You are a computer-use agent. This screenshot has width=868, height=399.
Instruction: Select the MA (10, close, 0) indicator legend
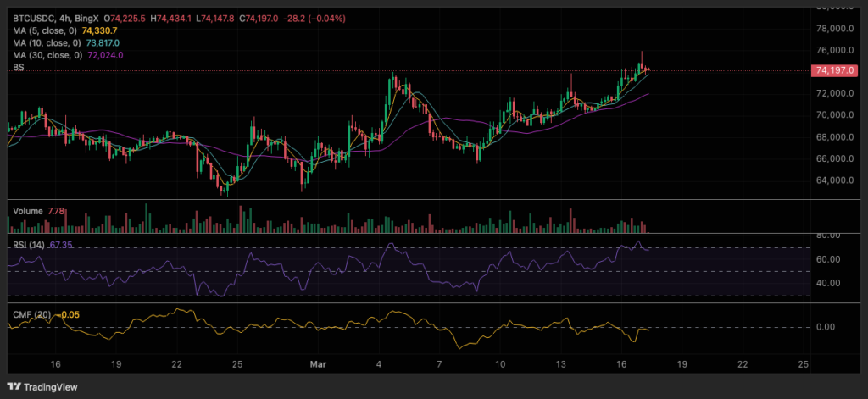(x=47, y=42)
